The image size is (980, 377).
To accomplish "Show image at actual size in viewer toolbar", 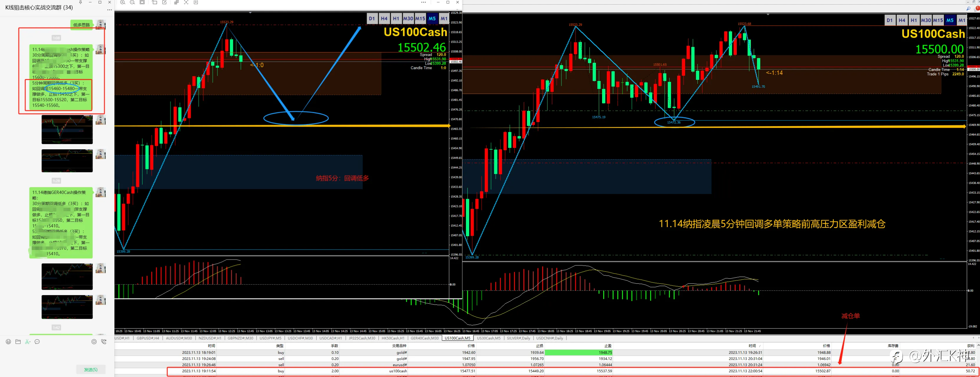I will tap(142, 2).
